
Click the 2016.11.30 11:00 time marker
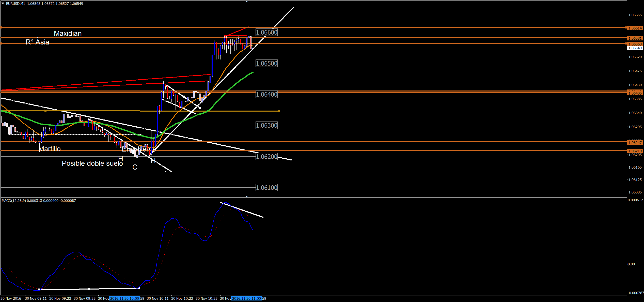(246, 298)
